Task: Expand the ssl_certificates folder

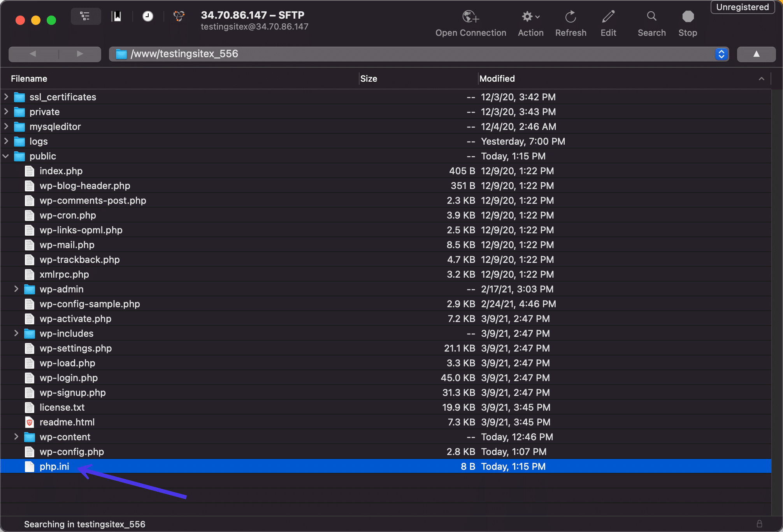Action: point(6,96)
